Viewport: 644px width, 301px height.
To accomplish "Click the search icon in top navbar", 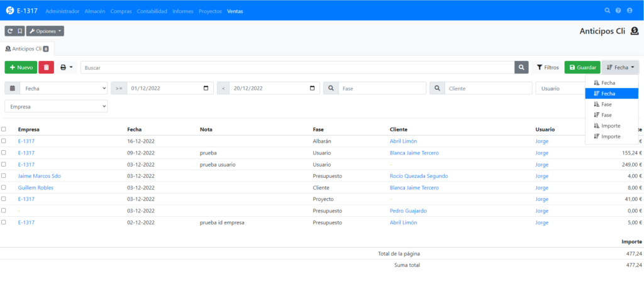I will (607, 11).
